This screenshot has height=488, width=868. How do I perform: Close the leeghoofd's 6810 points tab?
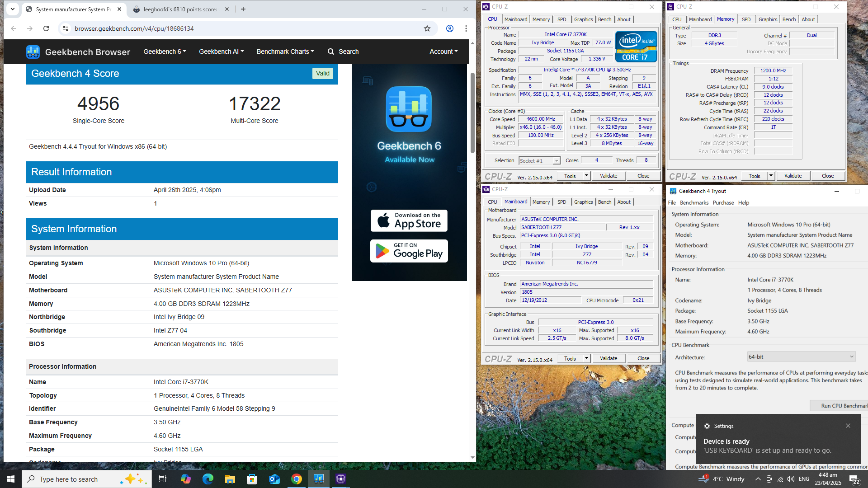pyautogui.click(x=227, y=9)
